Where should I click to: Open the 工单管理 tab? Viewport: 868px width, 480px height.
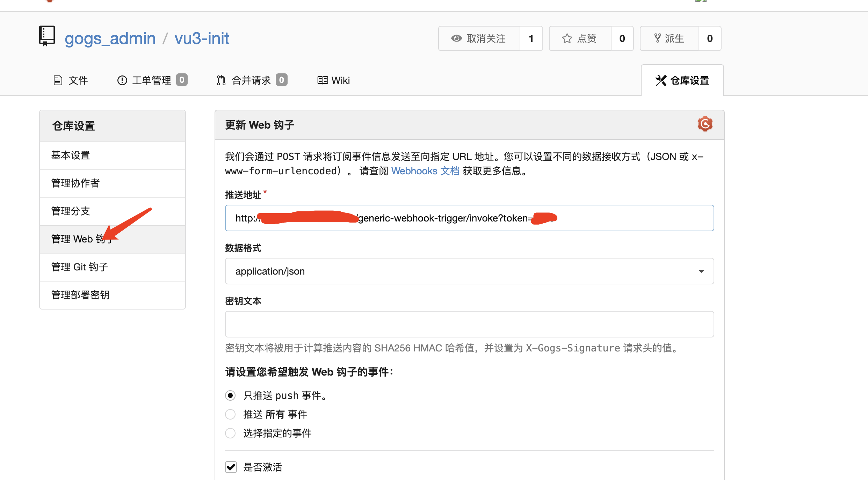pyautogui.click(x=152, y=80)
